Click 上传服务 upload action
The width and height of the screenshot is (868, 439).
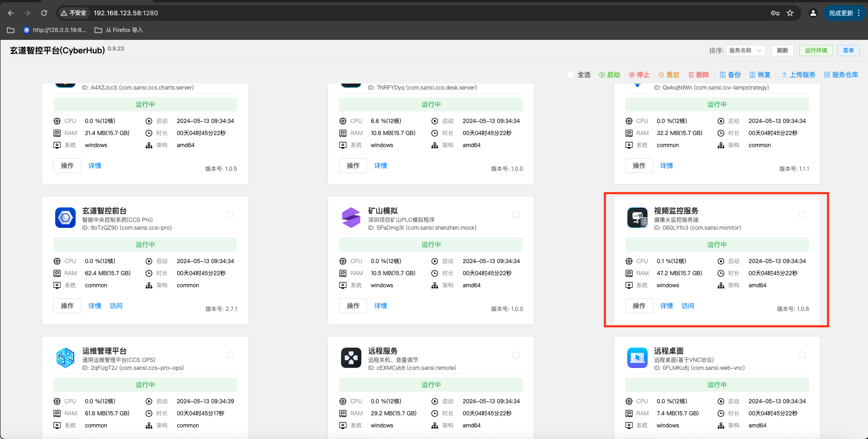pyautogui.click(x=798, y=75)
